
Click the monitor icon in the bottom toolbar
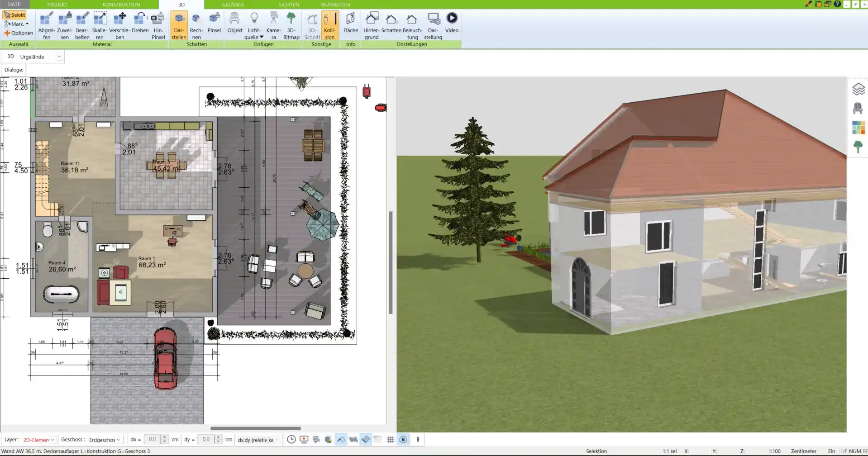click(x=304, y=439)
